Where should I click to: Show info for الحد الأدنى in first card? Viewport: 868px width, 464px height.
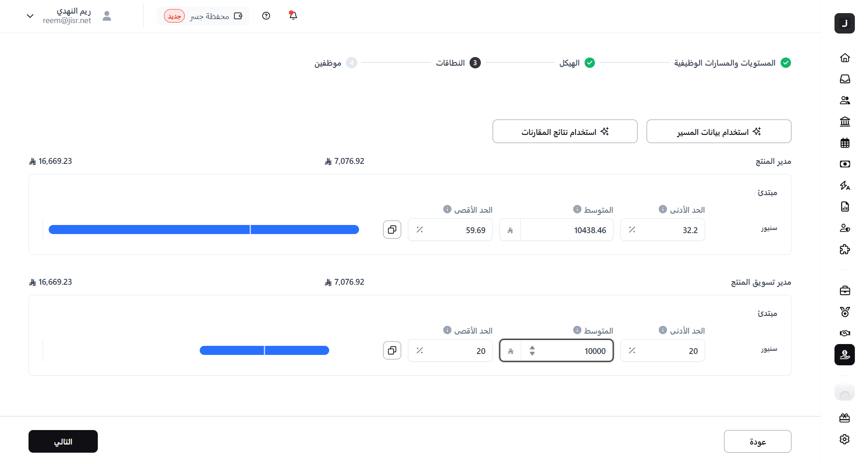[662, 209]
